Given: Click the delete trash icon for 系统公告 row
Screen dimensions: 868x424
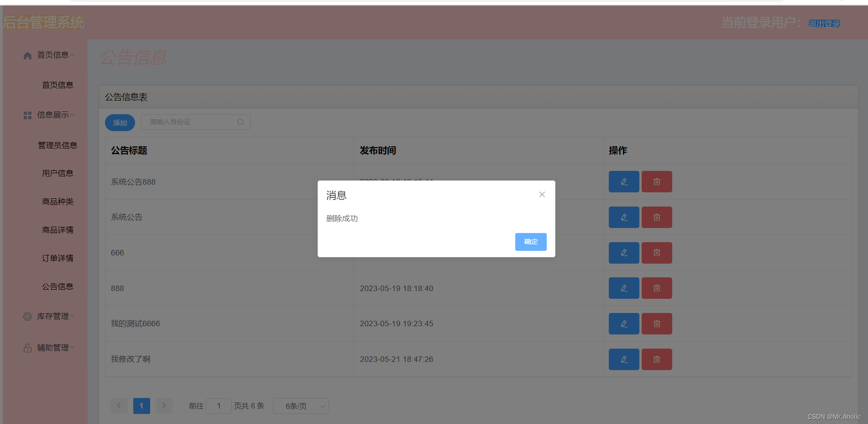Looking at the screenshot, I should (657, 217).
